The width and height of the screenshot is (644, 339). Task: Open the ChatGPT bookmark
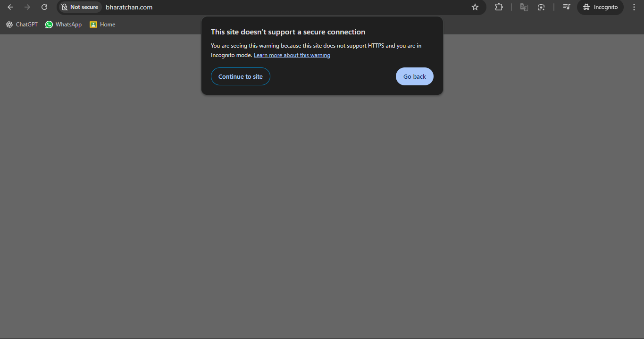[22, 25]
